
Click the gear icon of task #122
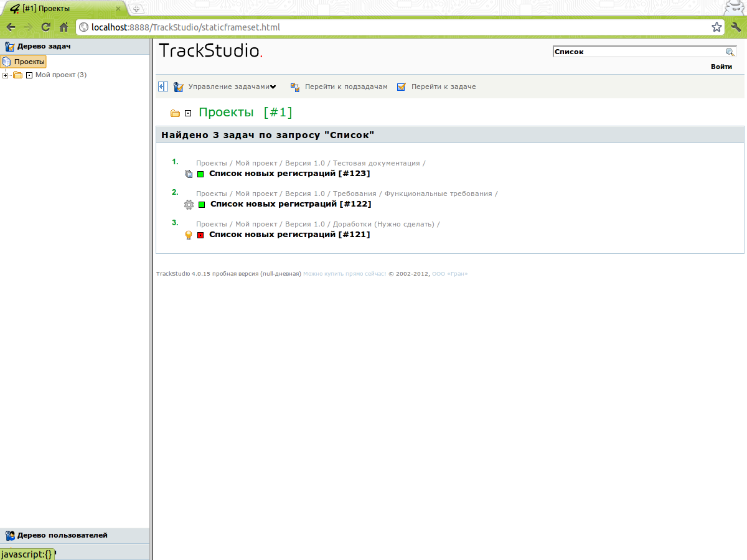189,204
